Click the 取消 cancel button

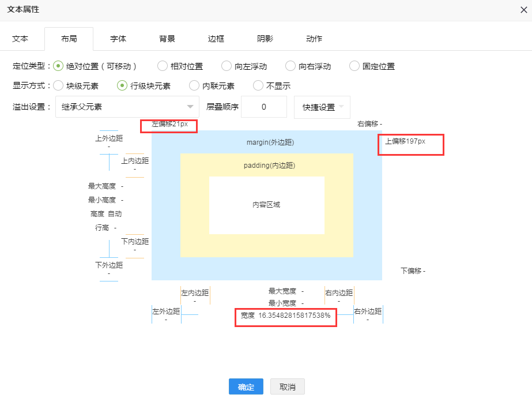click(x=287, y=386)
